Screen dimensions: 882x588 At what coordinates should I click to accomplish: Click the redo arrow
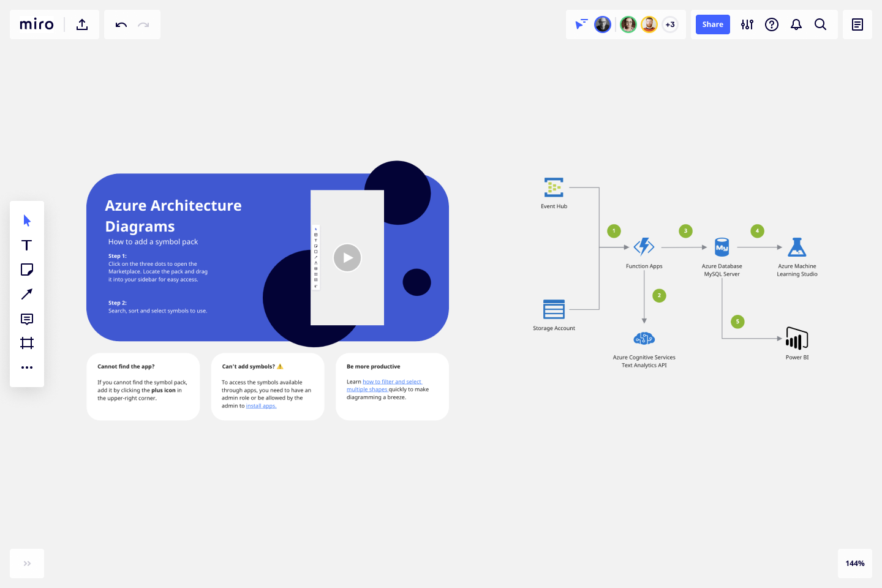[143, 24]
